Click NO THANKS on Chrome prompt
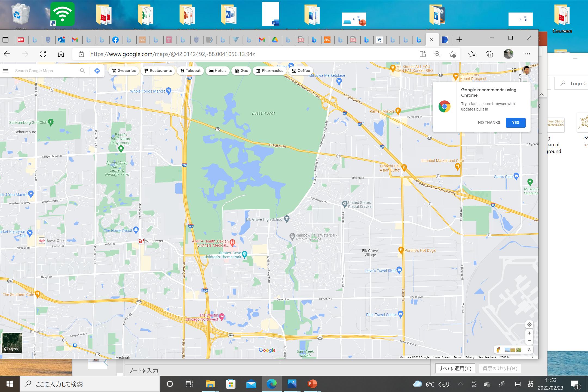The image size is (588, 392). coord(489,122)
